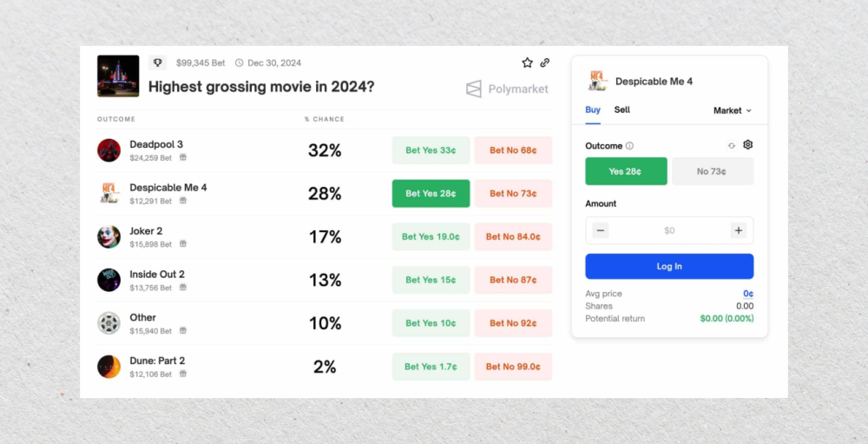Click the blue Log In button
Image resolution: width=868 pixels, height=444 pixels.
[x=669, y=266]
